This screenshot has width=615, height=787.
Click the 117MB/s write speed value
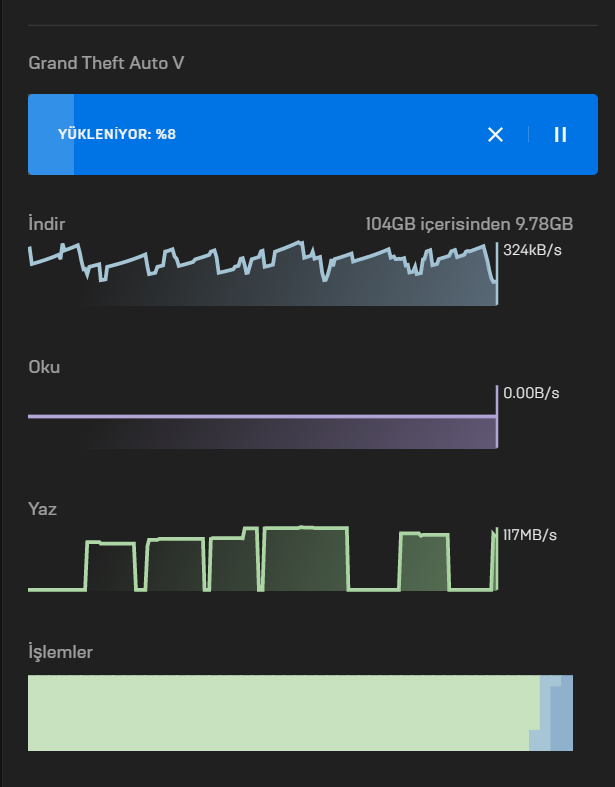[530, 536]
